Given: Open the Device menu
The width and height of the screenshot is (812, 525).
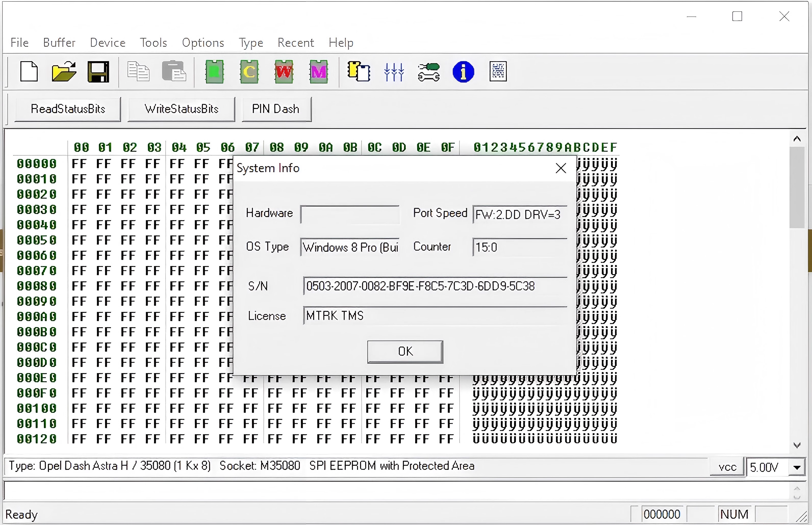Looking at the screenshot, I should click(x=108, y=43).
